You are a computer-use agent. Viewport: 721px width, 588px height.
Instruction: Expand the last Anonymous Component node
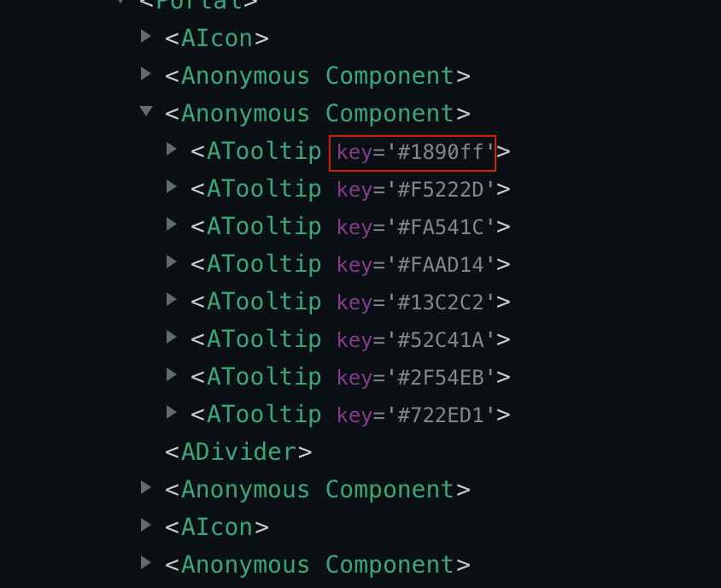[x=147, y=563]
